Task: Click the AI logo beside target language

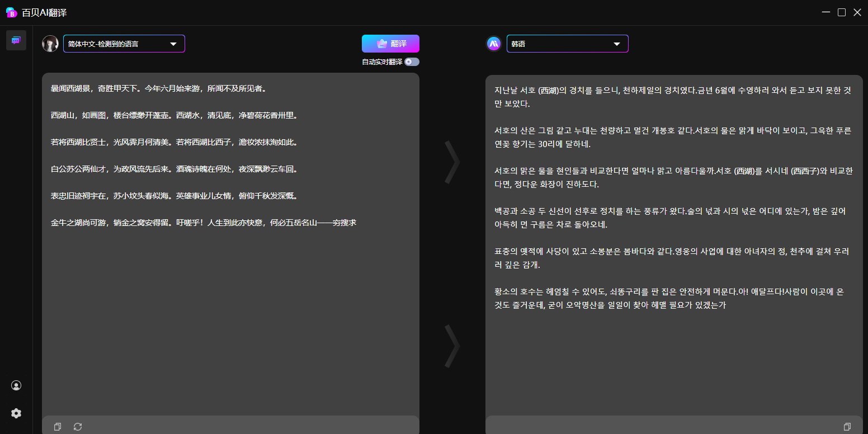Action: (494, 44)
